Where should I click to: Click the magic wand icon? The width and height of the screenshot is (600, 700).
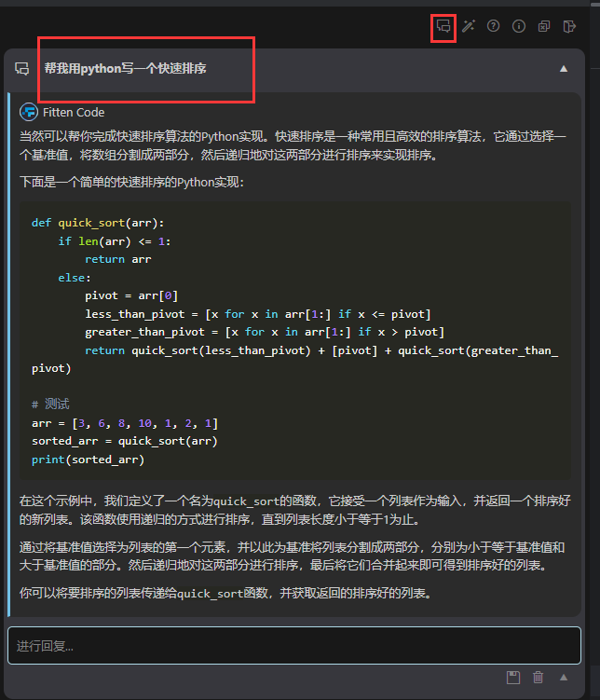click(469, 27)
